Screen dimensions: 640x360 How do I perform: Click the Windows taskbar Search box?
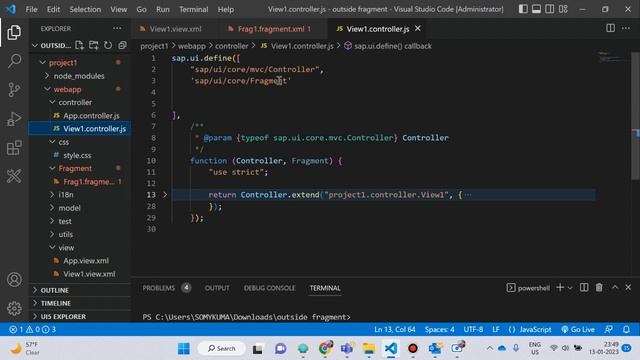(x=222, y=349)
